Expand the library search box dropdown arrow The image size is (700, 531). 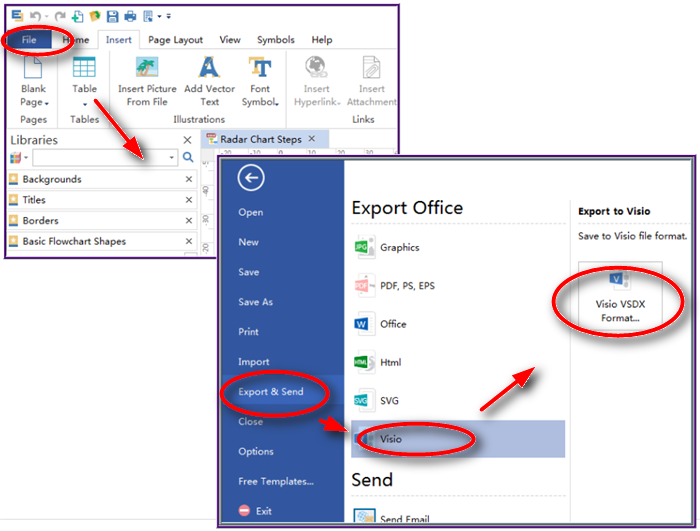tap(171, 158)
